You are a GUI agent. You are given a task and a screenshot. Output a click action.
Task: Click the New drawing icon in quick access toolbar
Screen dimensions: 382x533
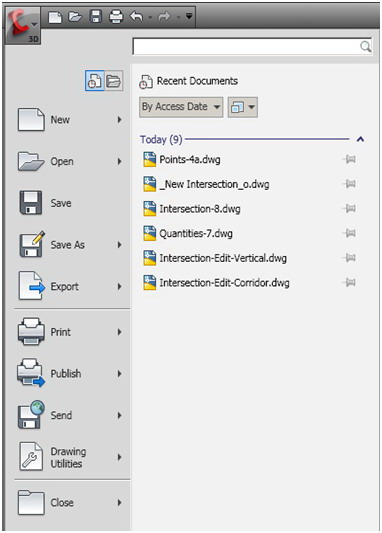(55, 16)
